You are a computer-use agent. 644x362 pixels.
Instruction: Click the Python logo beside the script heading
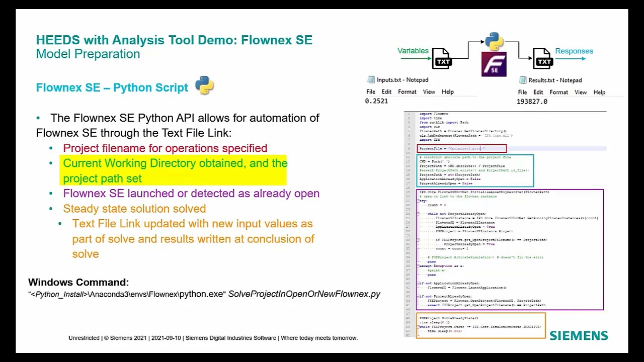pos(204,85)
